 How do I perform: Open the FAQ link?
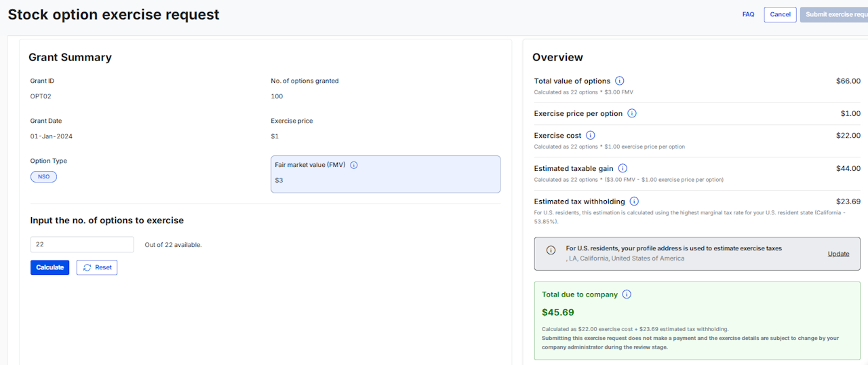click(x=748, y=14)
